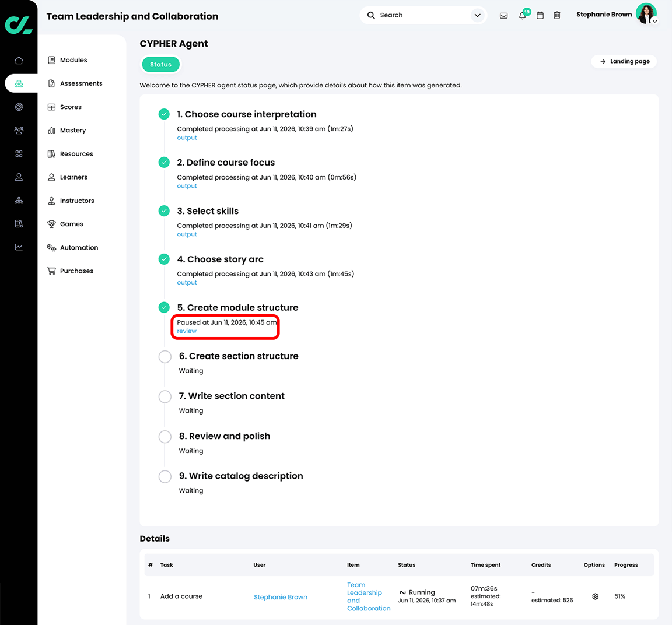Open the notifications bell with badge 19
This screenshot has width=672, height=625.
click(x=523, y=15)
